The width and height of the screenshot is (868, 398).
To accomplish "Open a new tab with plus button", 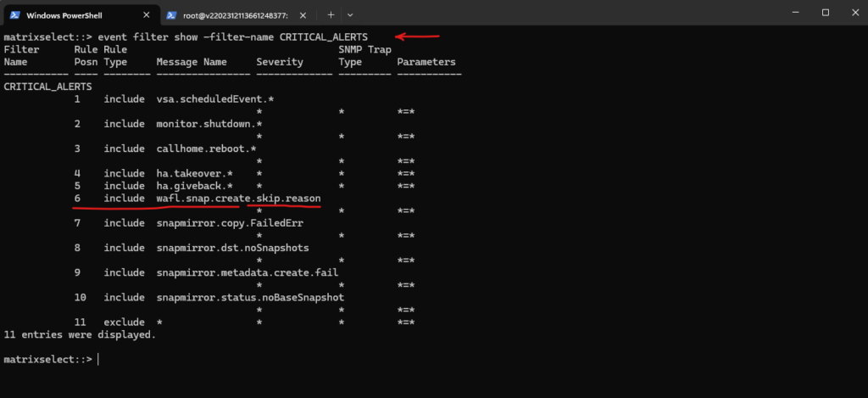I will 331,15.
